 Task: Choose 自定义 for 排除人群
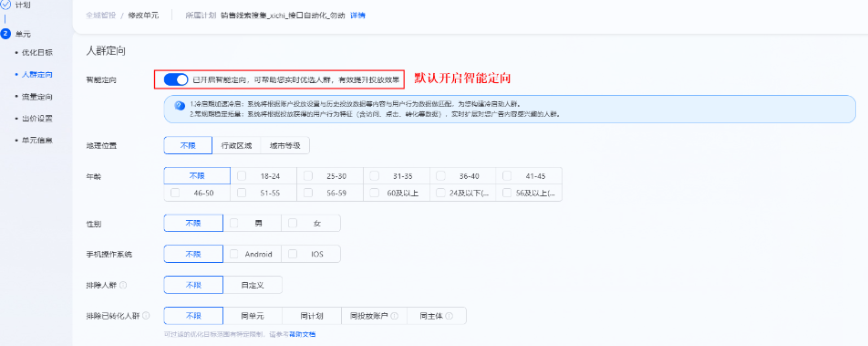pyautogui.click(x=253, y=285)
